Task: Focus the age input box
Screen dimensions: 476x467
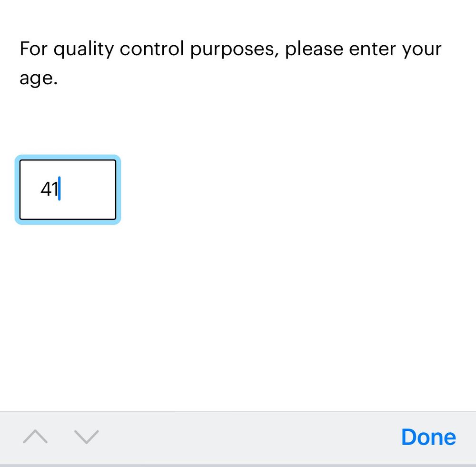Action: tap(68, 190)
